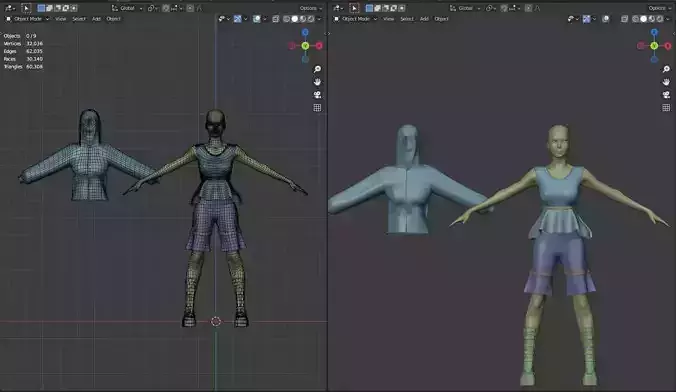Open shading options arrow in left viewport
Image resolution: width=676 pixels, height=392 pixels.
tap(319, 19)
